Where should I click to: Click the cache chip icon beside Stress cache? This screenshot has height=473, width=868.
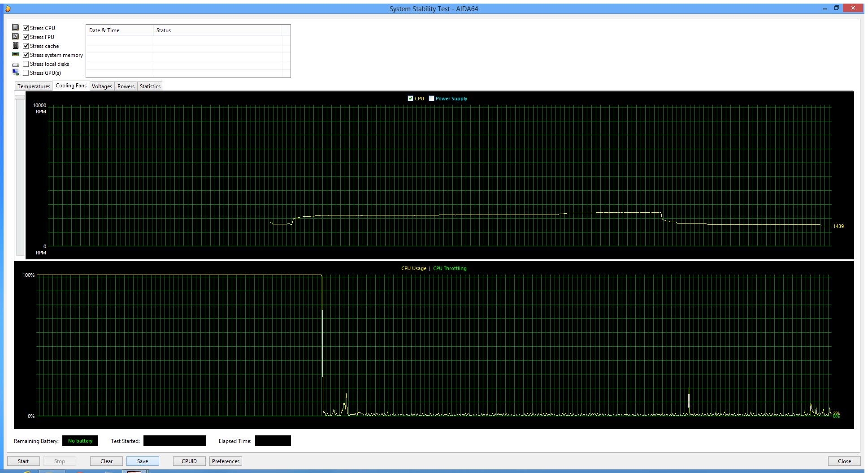pyautogui.click(x=16, y=45)
